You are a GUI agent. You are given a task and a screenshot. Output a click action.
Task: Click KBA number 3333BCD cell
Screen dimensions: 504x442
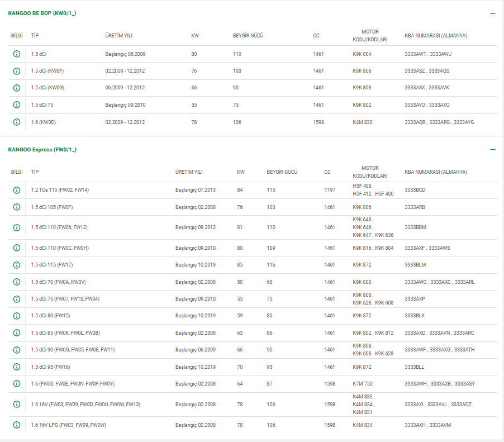pos(415,190)
